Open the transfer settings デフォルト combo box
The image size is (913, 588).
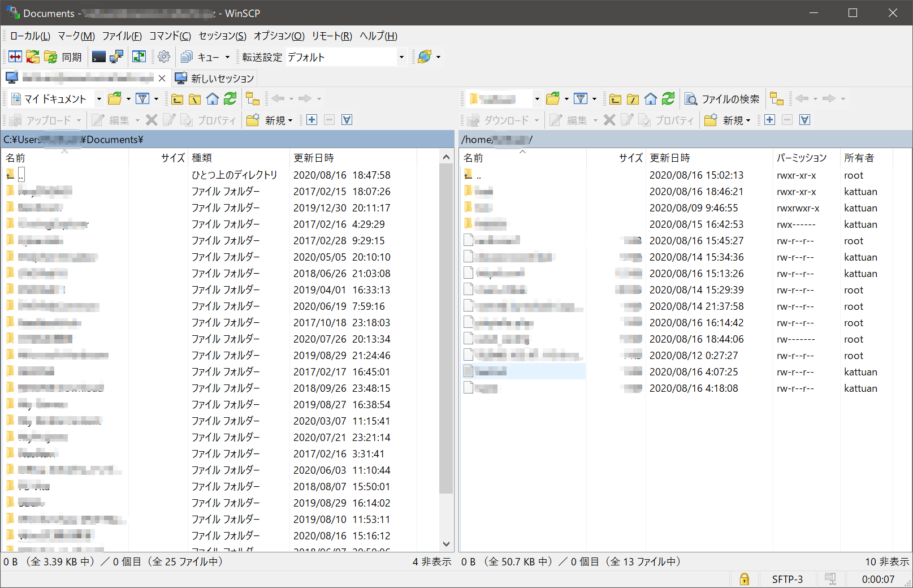[x=345, y=57]
